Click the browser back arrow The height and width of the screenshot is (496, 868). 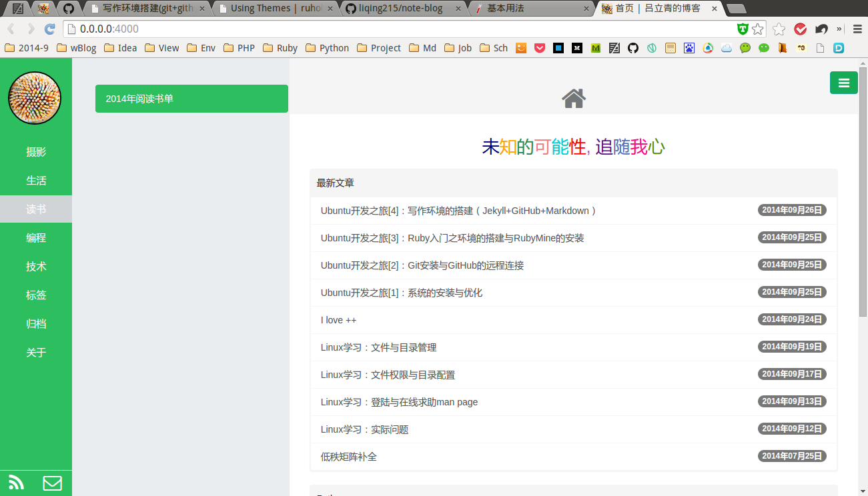click(11, 29)
